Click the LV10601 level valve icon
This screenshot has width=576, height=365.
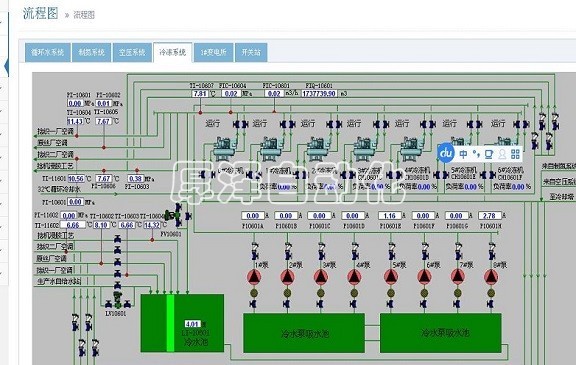[118, 300]
